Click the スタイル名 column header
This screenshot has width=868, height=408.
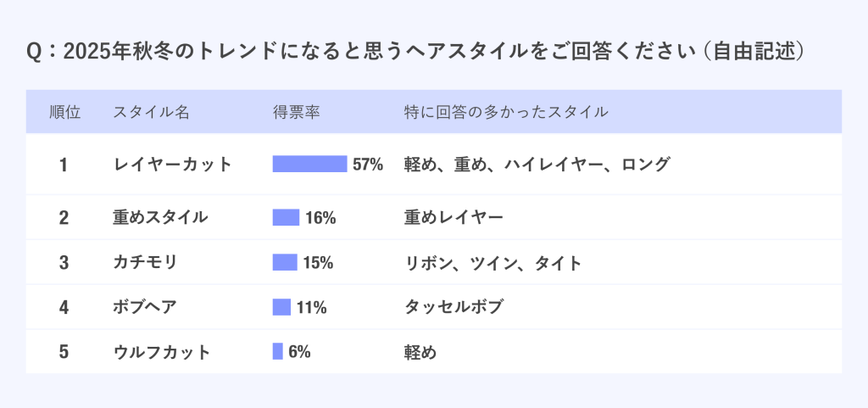[152, 112]
